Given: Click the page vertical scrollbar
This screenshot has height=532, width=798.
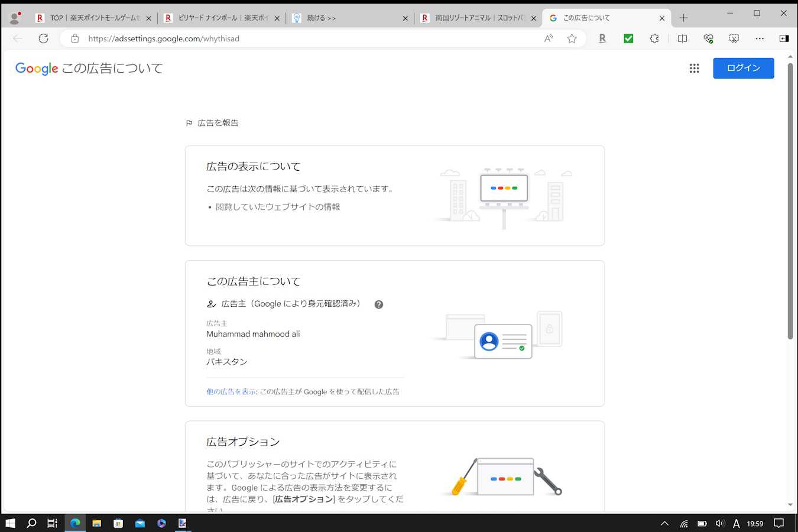Looking at the screenshot, I should click(x=790, y=201).
